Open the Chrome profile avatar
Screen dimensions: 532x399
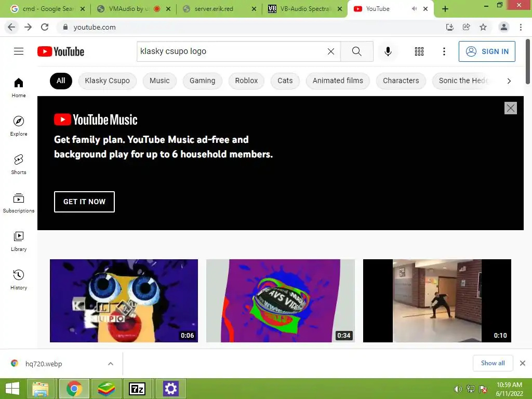[x=504, y=27]
